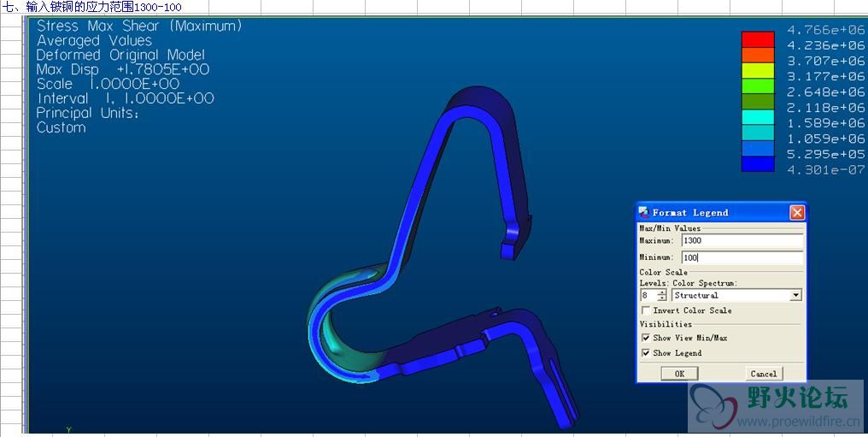
Task: Click the Max Disp +1.7805E+00 line
Action: click(x=123, y=70)
